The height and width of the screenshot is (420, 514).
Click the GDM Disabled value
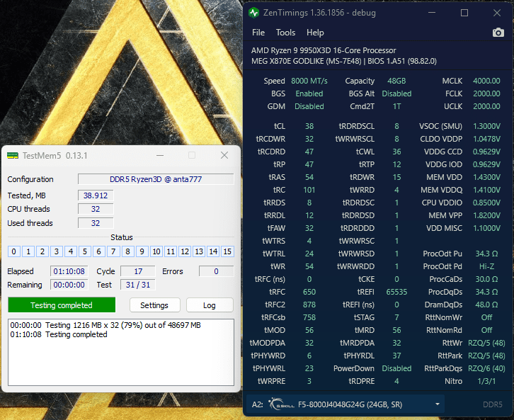click(x=309, y=106)
